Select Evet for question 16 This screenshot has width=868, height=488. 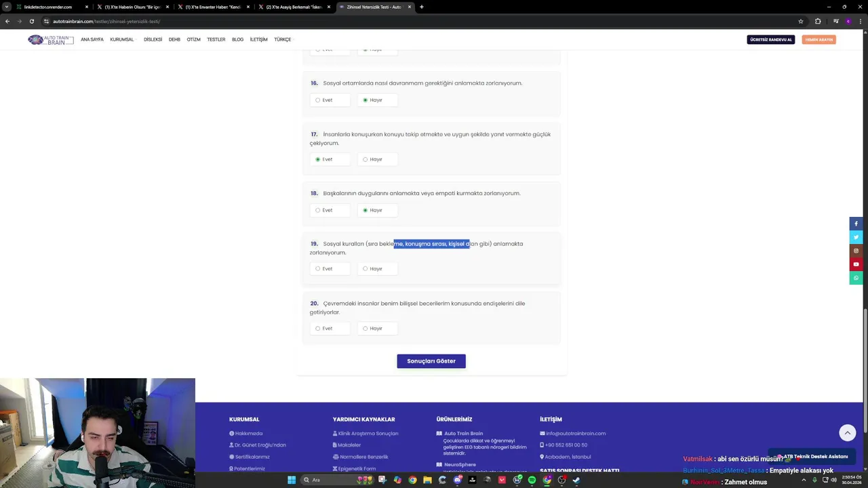330,100
